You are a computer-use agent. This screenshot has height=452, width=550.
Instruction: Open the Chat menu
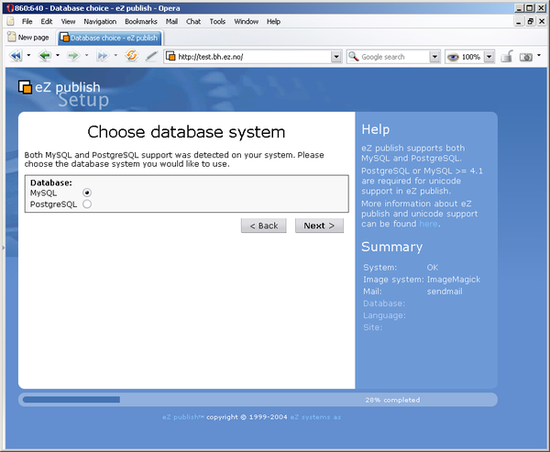pyautogui.click(x=193, y=22)
